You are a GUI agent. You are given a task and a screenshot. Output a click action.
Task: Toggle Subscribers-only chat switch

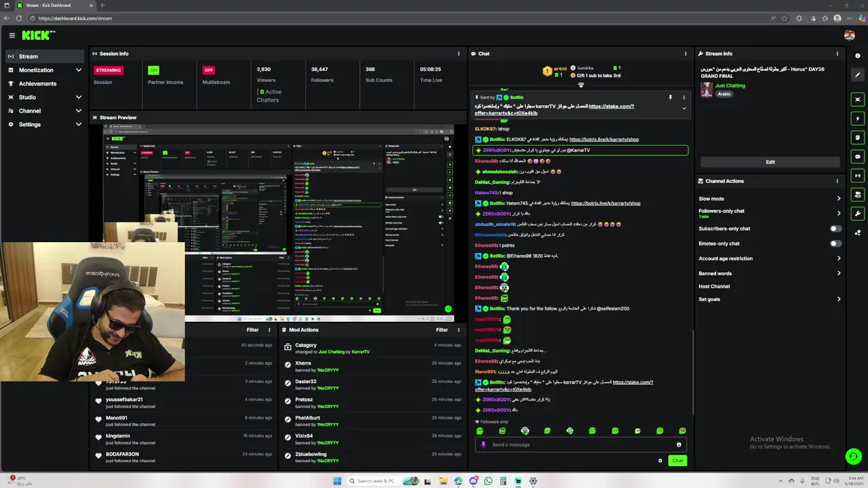[x=835, y=228]
